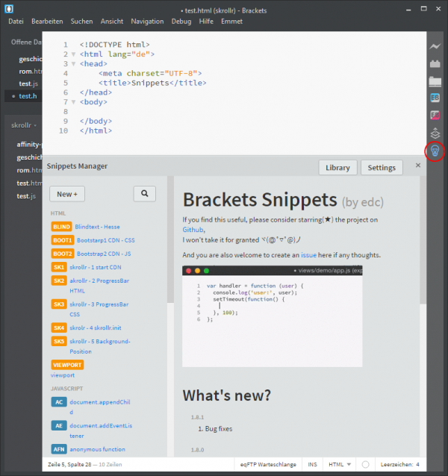This screenshot has width=448, height=476.
Task: Click the AC snippet badge
Action: click(59, 402)
